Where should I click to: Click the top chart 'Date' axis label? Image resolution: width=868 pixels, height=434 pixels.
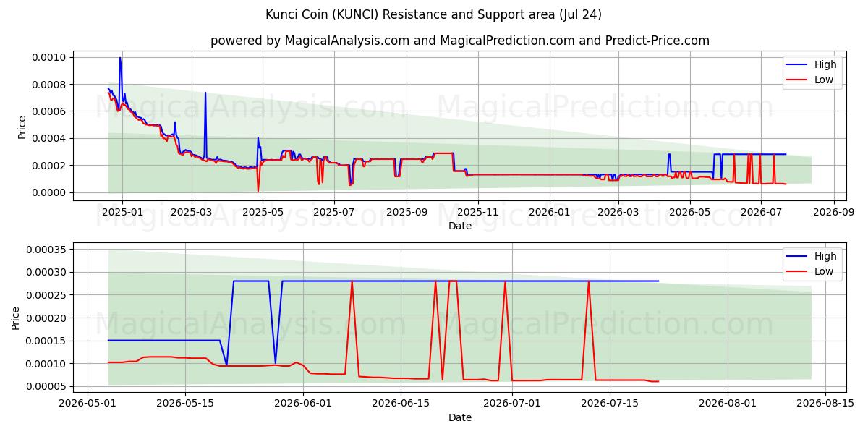[x=460, y=226]
